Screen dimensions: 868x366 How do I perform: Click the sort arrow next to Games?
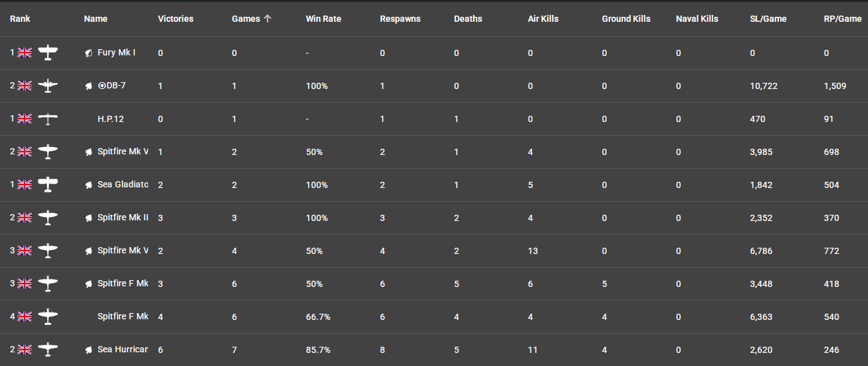(268, 19)
